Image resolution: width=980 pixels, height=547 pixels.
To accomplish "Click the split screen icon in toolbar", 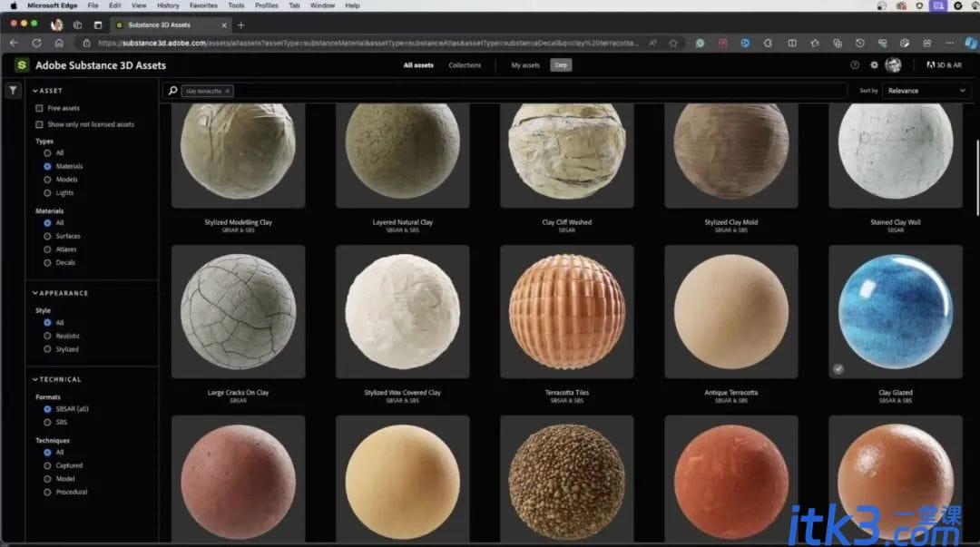I will [x=792, y=44].
